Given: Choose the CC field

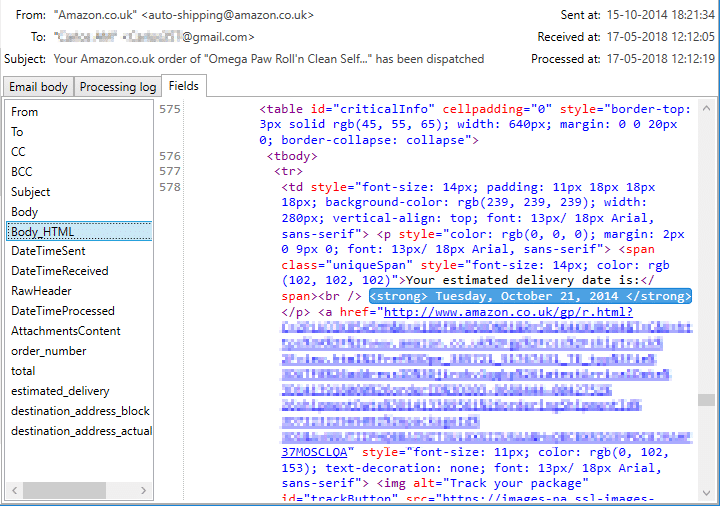Looking at the screenshot, I should tap(79, 152).
